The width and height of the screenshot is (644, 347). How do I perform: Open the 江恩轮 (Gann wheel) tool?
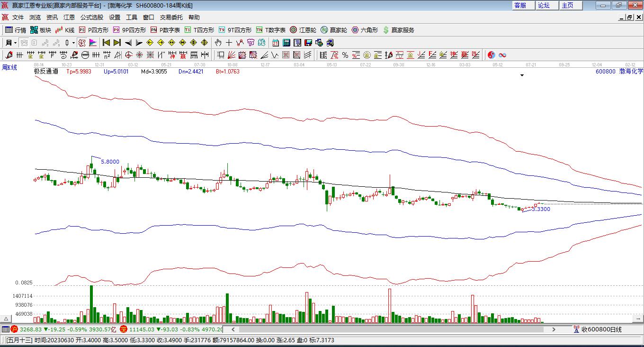coord(303,30)
